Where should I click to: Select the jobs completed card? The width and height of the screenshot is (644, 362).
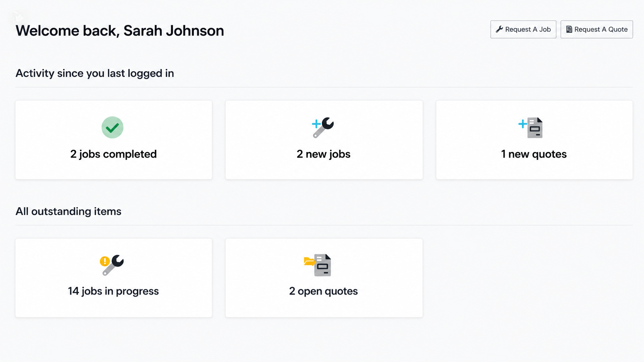point(114,140)
